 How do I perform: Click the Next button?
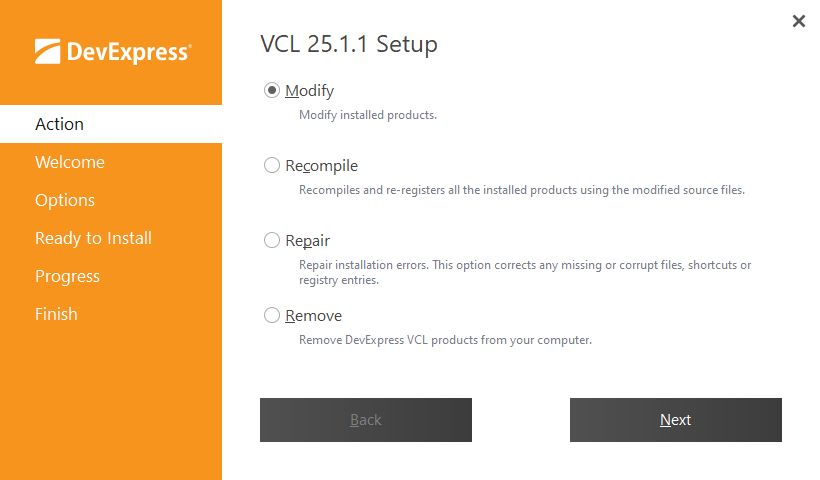(675, 420)
